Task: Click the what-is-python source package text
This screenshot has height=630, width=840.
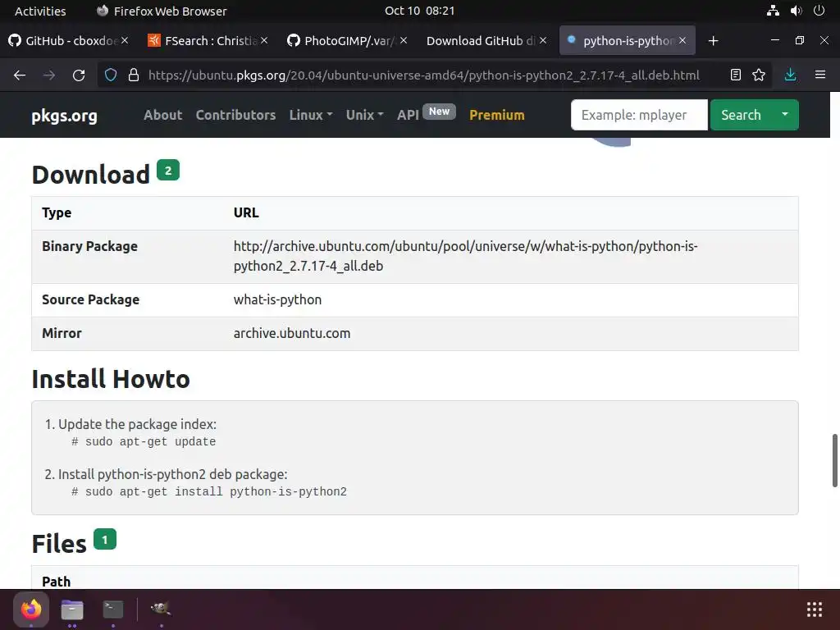Action: [277, 299]
